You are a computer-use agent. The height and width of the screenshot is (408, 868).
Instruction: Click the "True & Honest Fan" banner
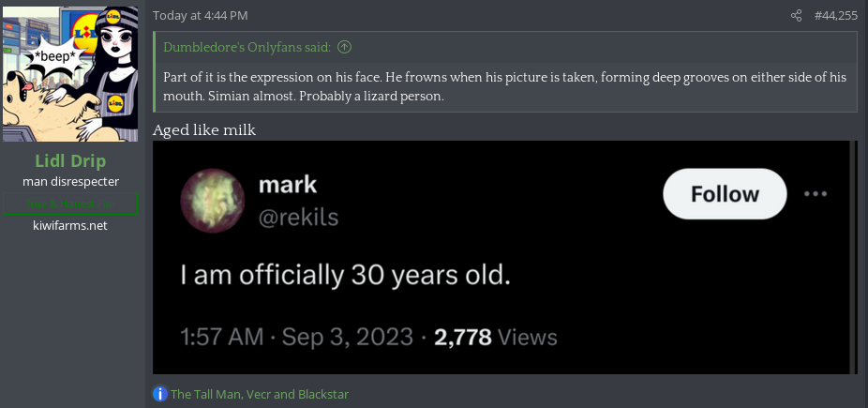point(70,204)
